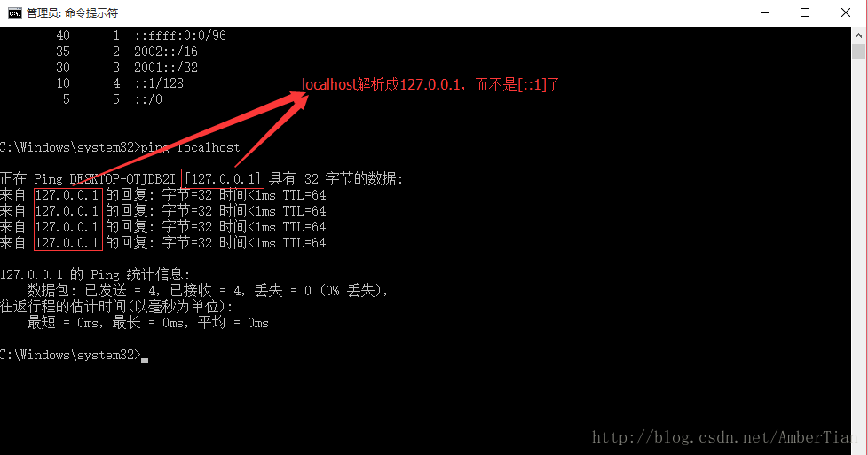Click the blog.csdn.net/AmberTian watermark link
The image size is (868, 455).
click(x=724, y=437)
